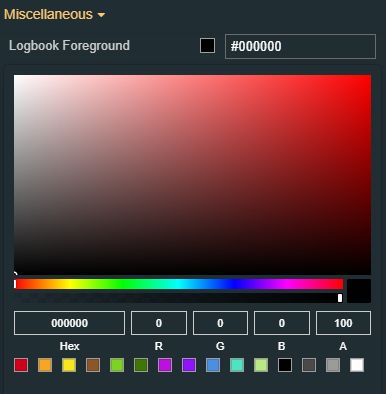Click inside the Hex value field
Viewport: 386px width, 394px height.
pos(69,323)
